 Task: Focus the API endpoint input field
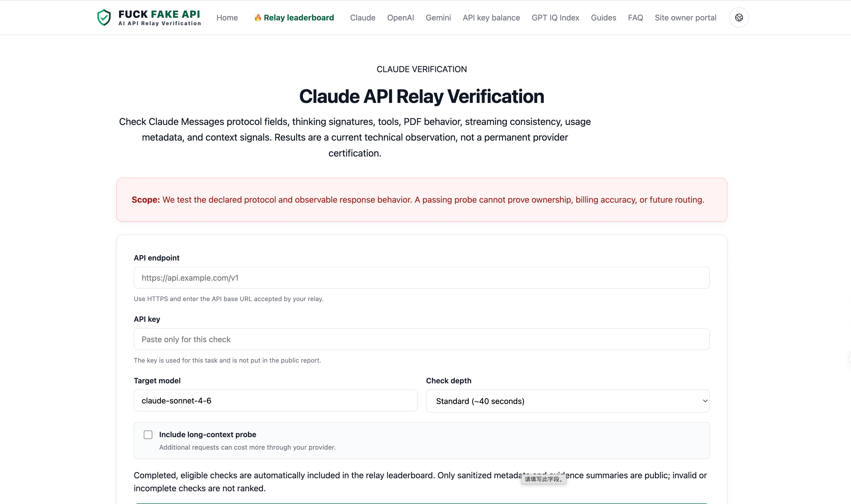[422, 277]
